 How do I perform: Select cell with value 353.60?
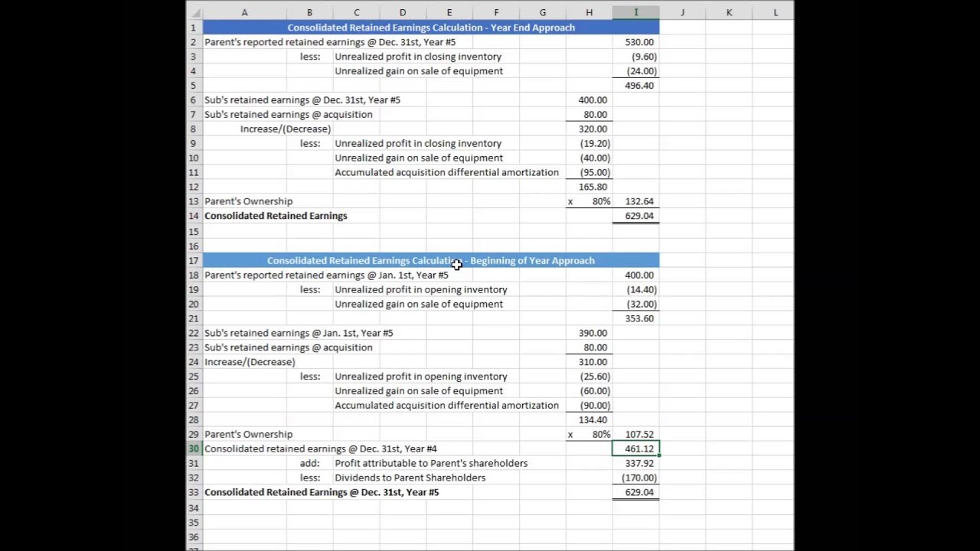(x=635, y=318)
